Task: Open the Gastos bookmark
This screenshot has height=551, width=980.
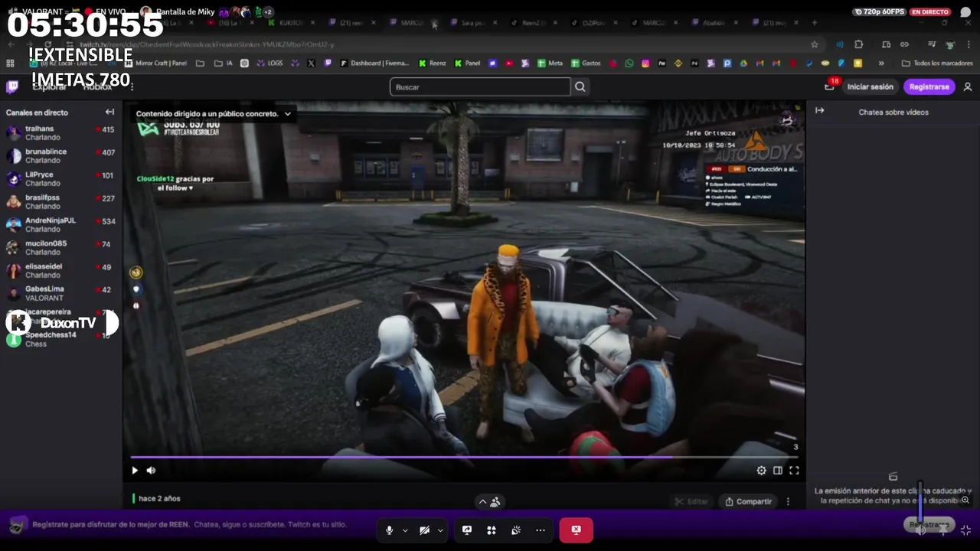Action: (x=585, y=63)
